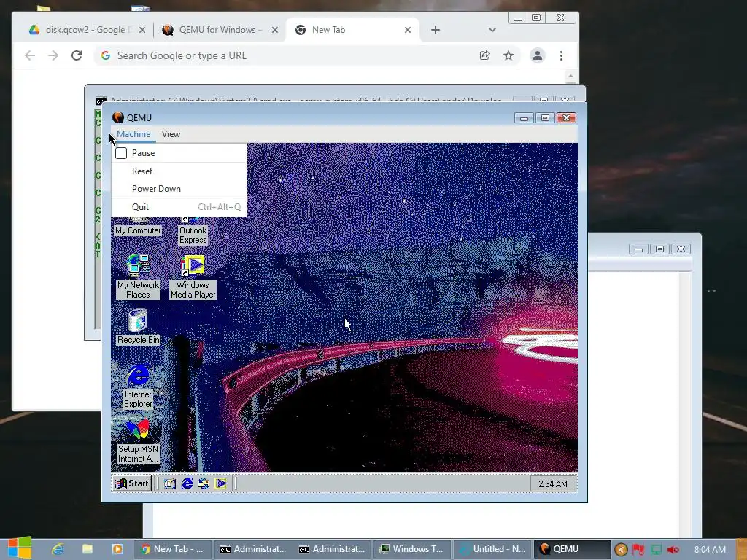Select the Recycle Bin icon
This screenshot has height=560, width=747.
coord(138,327)
